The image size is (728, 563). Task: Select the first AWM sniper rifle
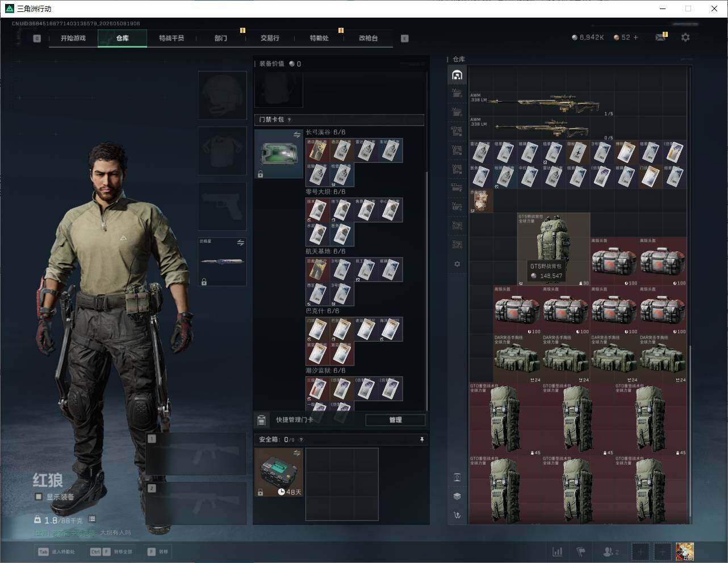pos(542,103)
